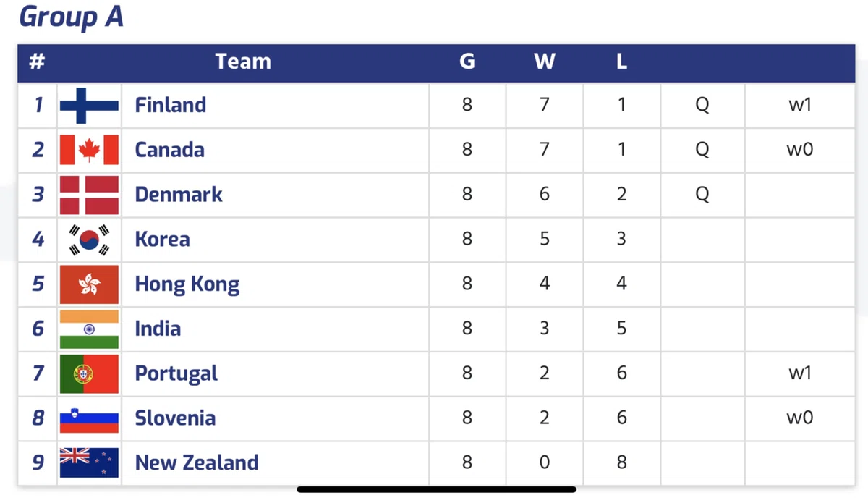
Task: Click the Group A heading
Action: (71, 17)
